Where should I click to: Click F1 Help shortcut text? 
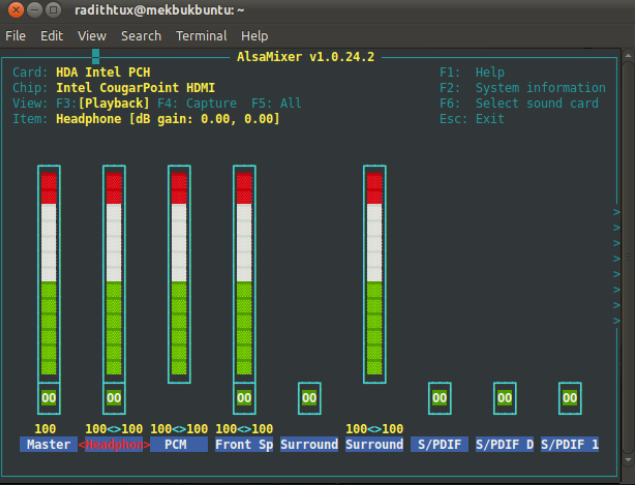pos(472,72)
